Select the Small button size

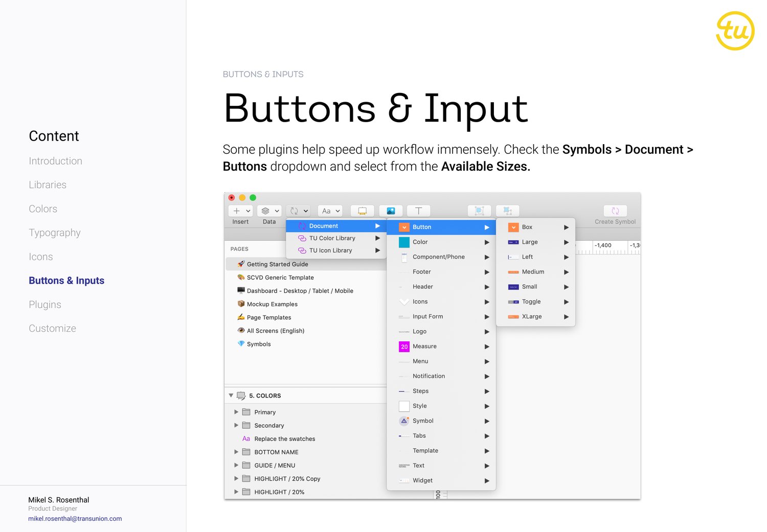(x=535, y=287)
